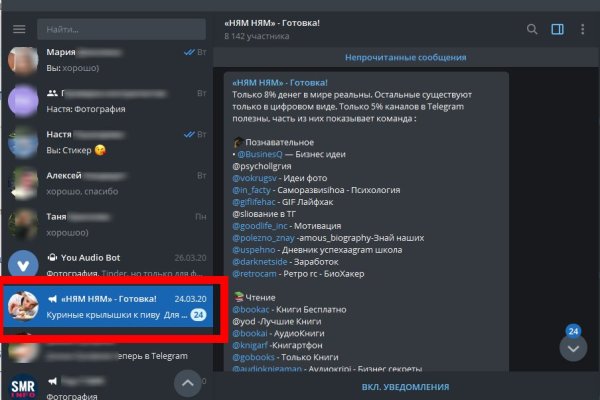The width and height of the screenshot is (600, 400).
Task: Click the SMR INFO channel avatar
Action: pyautogui.click(x=23, y=386)
